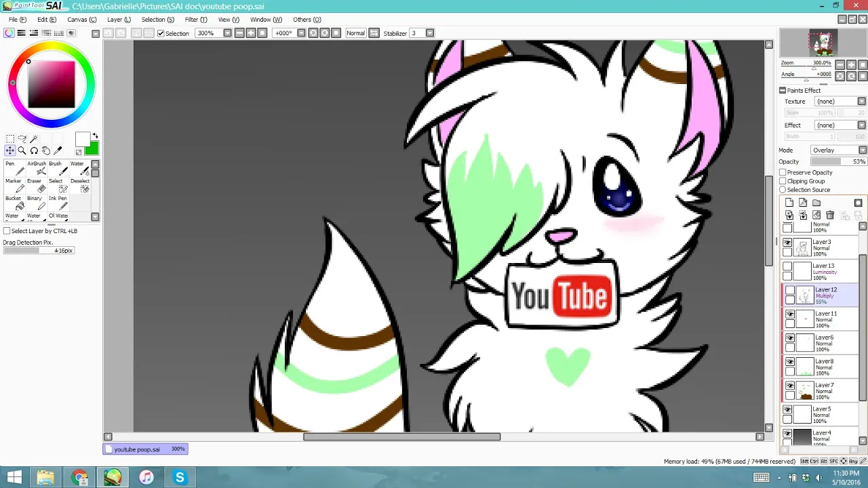Open Chrome from the Windows taskbar
Screen dimensions: 868x488
79,477
